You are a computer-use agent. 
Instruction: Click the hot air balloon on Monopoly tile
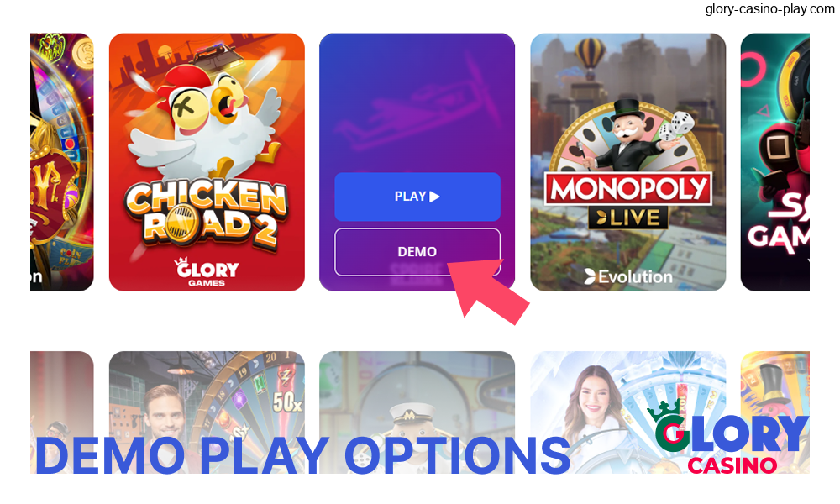coord(590,56)
